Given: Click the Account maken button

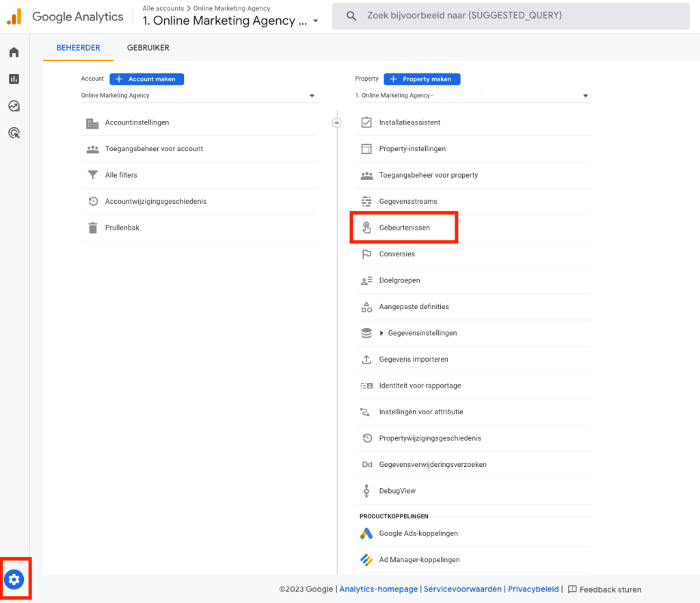Looking at the screenshot, I should [x=146, y=79].
